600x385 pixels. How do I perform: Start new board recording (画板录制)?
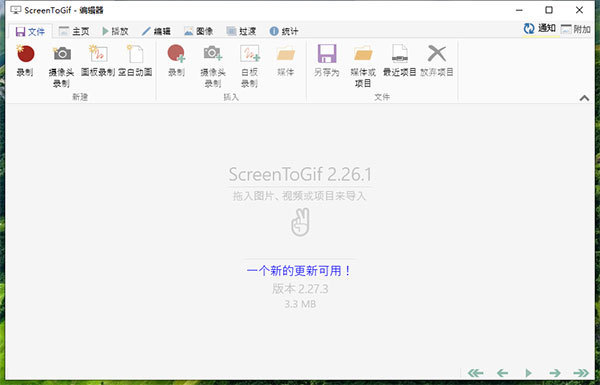[98, 60]
